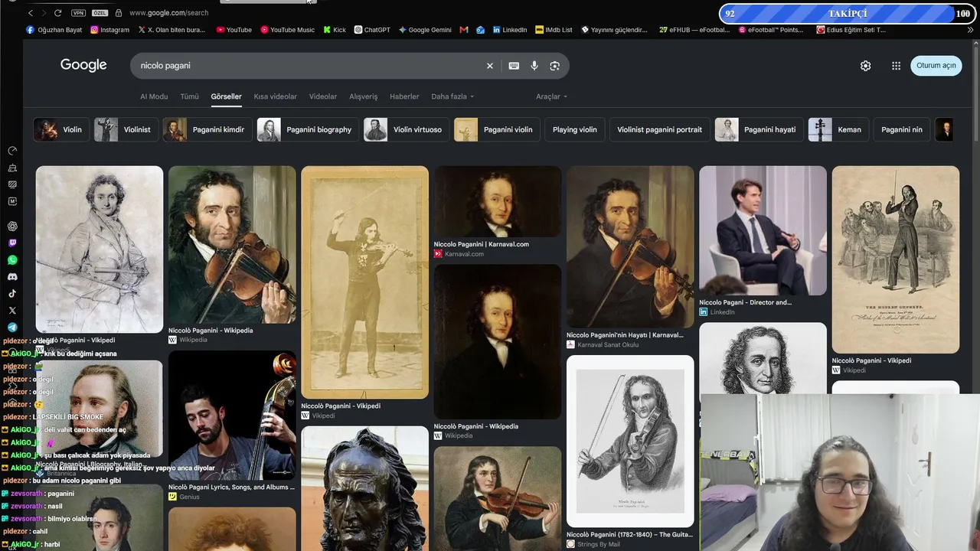Open the on-screen keyboard input tool
This screenshot has width=980, height=551.
coord(514,66)
